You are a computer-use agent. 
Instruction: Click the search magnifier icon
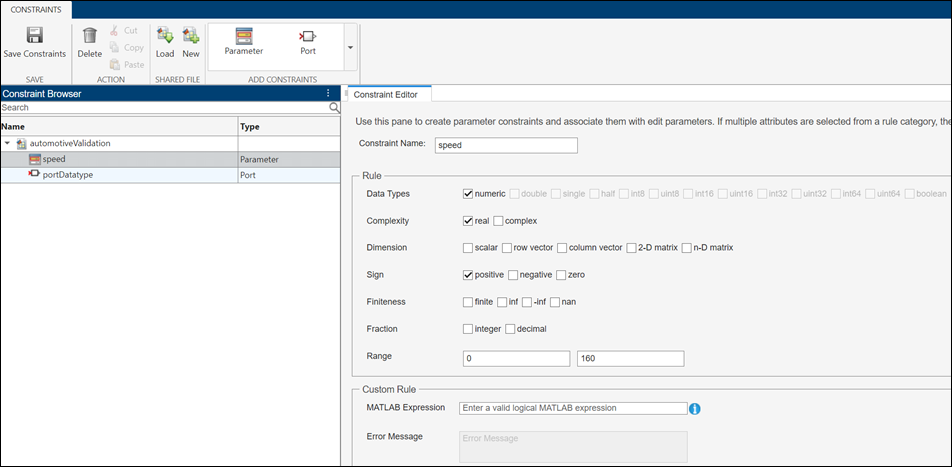click(334, 107)
